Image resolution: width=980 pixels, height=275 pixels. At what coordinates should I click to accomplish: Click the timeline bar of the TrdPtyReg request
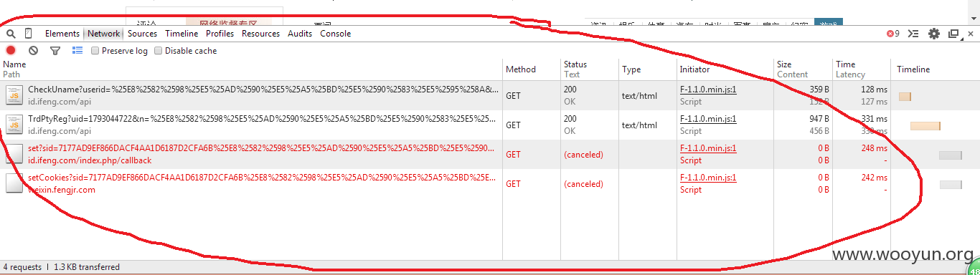click(925, 126)
